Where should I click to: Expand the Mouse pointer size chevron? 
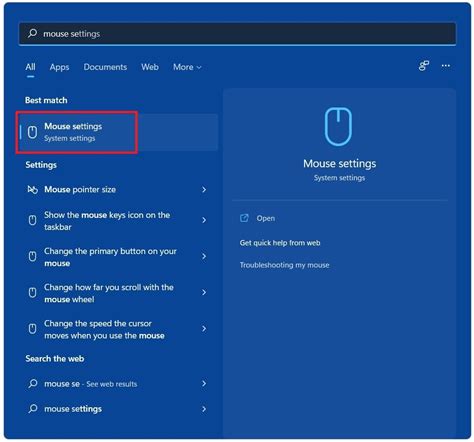click(x=204, y=190)
